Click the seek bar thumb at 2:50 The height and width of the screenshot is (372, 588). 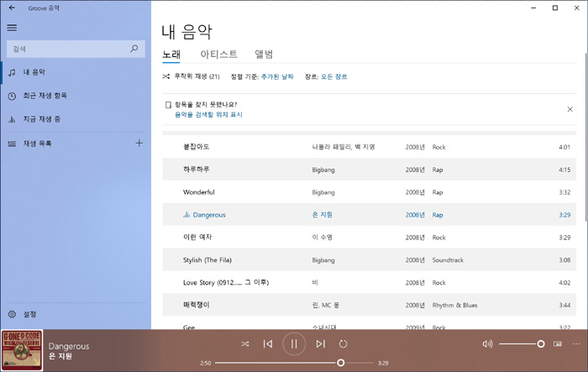tap(340, 363)
